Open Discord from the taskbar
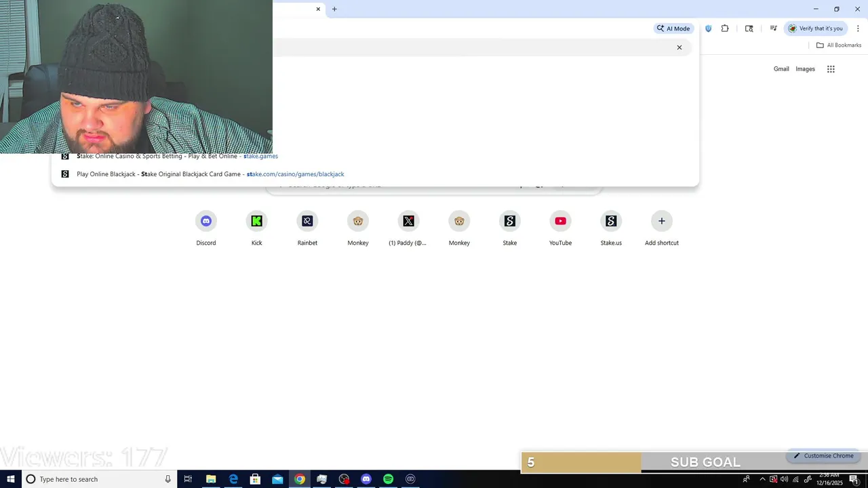Image resolution: width=868 pixels, height=488 pixels. click(366, 479)
